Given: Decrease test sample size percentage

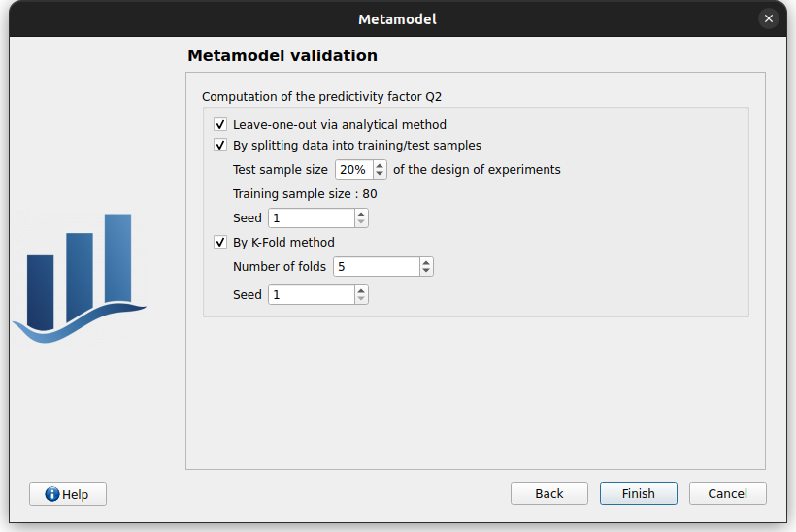Looking at the screenshot, I should [x=380, y=174].
